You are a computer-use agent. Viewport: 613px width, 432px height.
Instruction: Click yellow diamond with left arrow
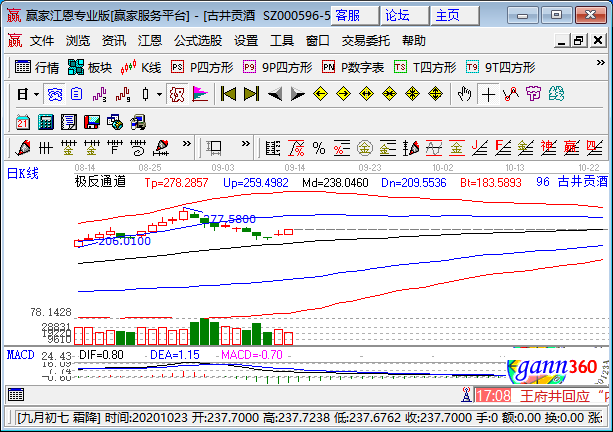point(321,94)
